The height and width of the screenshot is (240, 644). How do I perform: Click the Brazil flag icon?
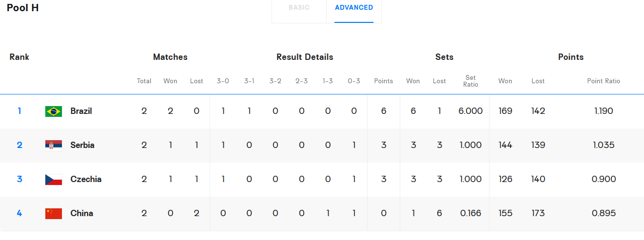(53, 111)
